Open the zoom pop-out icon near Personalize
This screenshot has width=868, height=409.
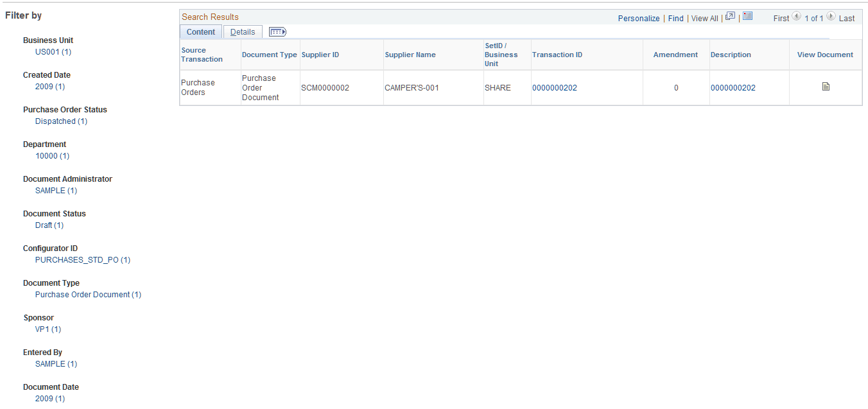pos(729,16)
